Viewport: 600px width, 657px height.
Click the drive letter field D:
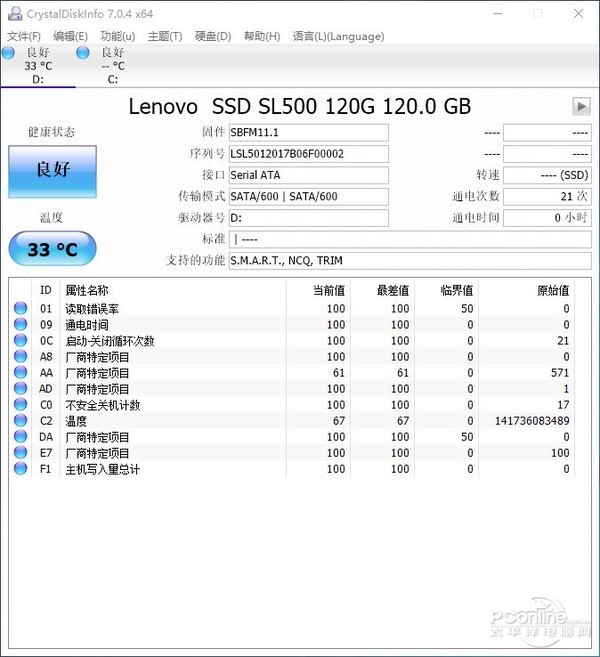[308, 218]
